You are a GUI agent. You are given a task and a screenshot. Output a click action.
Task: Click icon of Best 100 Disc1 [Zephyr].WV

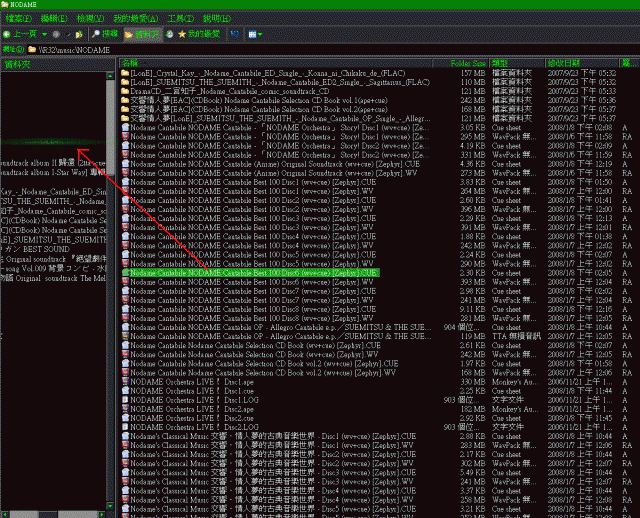pyautogui.click(x=125, y=191)
